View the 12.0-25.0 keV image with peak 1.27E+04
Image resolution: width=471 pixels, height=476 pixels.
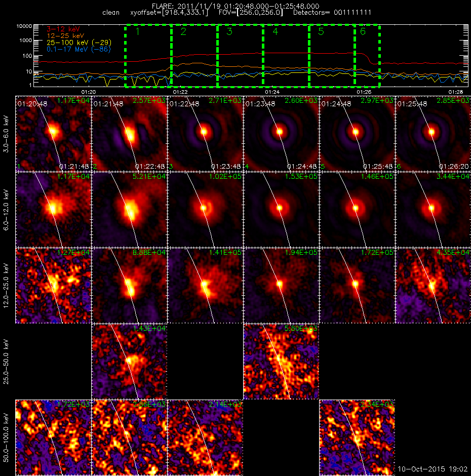point(53,286)
